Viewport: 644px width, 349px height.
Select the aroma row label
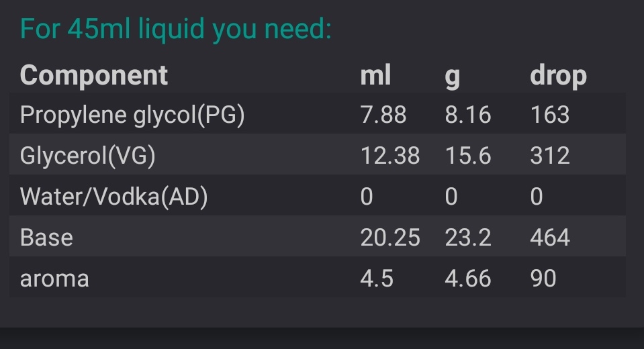pyautogui.click(x=54, y=280)
